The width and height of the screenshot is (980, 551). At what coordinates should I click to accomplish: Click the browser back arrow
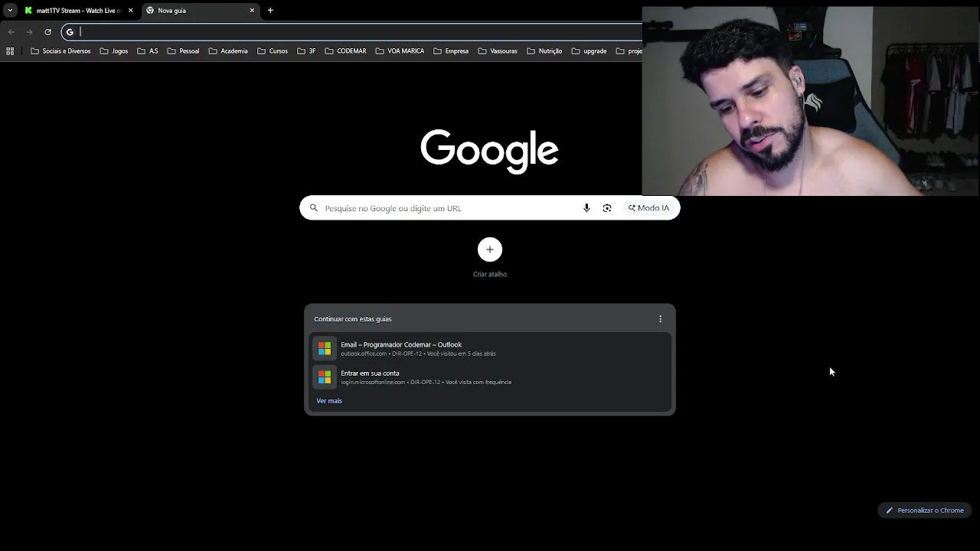coord(11,32)
